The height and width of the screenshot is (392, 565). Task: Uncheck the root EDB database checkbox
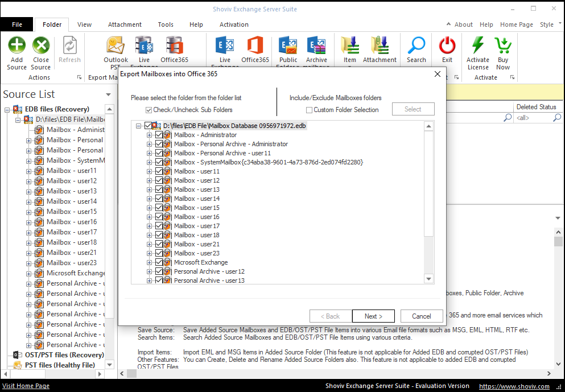148,126
